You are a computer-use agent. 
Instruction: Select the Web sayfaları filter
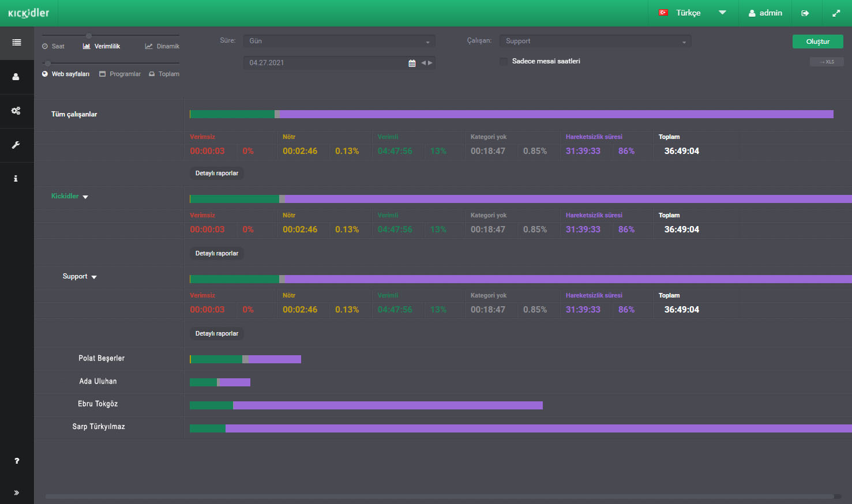tap(66, 74)
